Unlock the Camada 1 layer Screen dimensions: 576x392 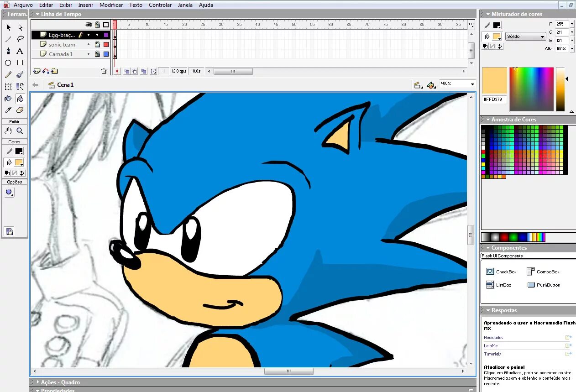click(x=97, y=54)
